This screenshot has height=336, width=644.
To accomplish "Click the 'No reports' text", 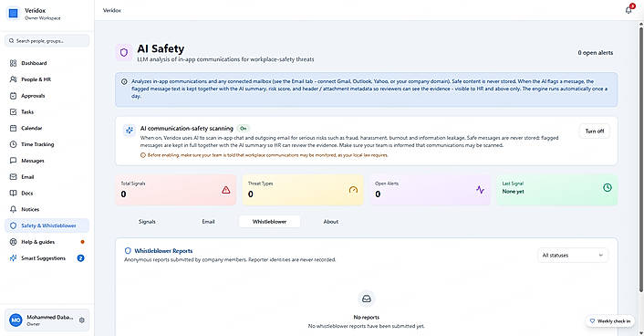I will (367, 317).
